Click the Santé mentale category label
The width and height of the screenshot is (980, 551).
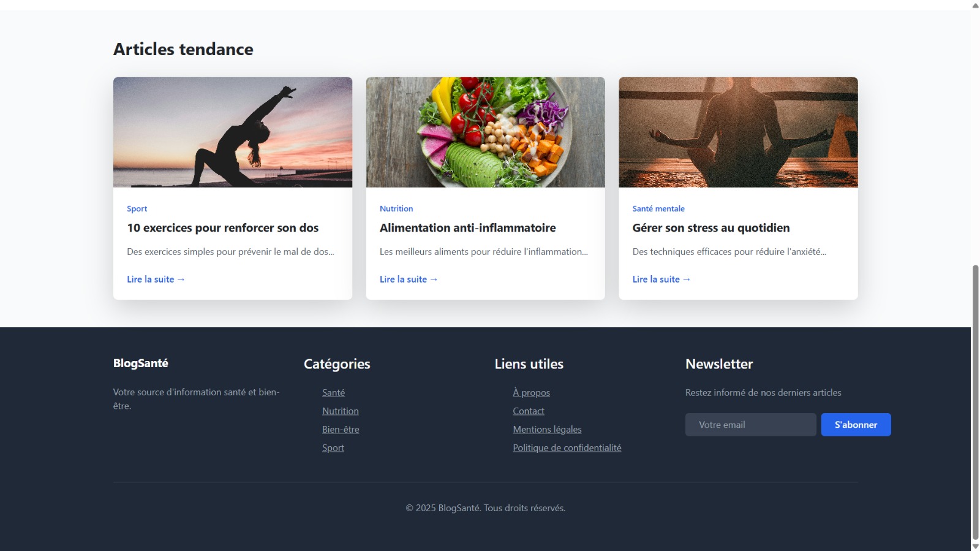coord(658,209)
